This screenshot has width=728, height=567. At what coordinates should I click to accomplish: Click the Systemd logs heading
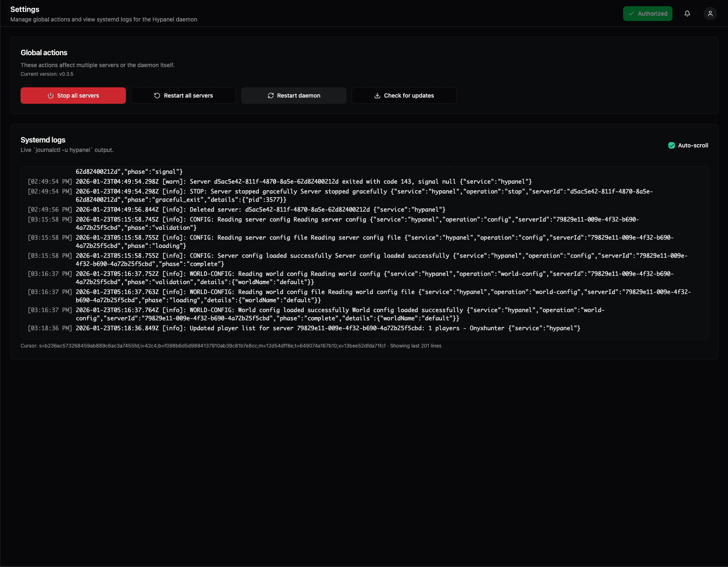click(43, 140)
